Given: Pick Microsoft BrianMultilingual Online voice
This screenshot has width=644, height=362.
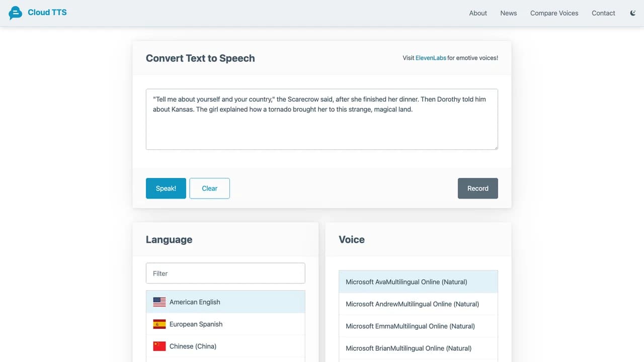Looking at the screenshot, I should pos(419,348).
